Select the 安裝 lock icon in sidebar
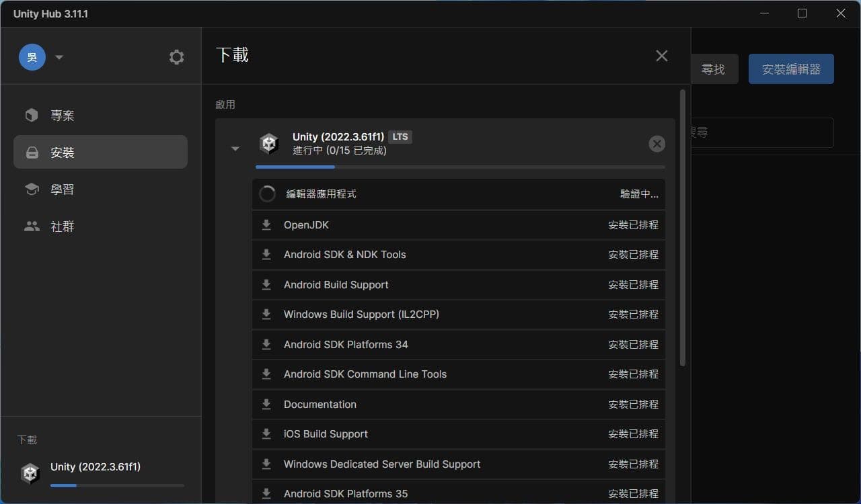 [x=32, y=152]
